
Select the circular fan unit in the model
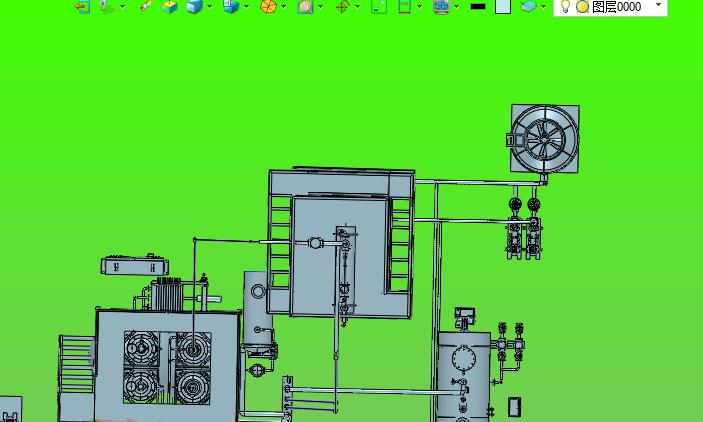pyautogui.click(x=544, y=139)
